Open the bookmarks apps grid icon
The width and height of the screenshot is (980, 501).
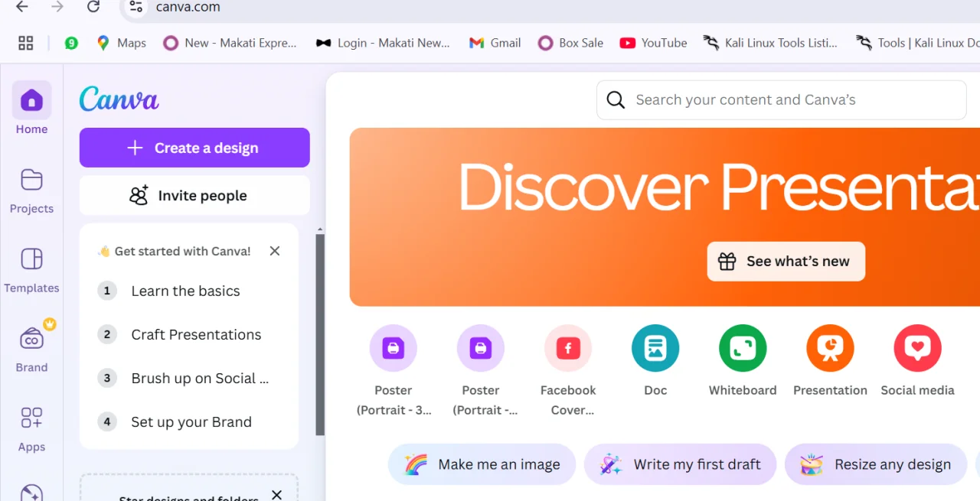26,43
